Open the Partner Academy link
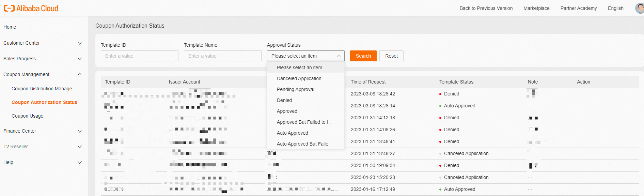Image resolution: width=644 pixels, height=196 pixels. pyautogui.click(x=579, y=8)
